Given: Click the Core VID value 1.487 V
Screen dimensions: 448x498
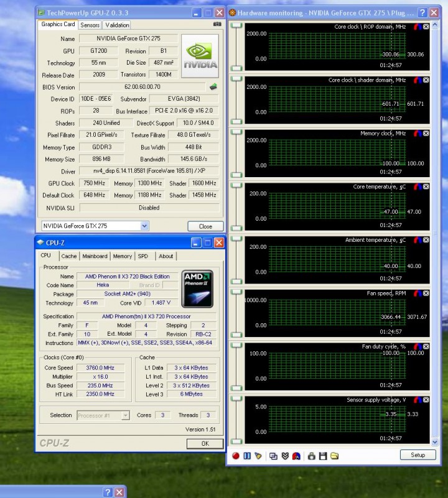Looking at the screenshot, I should click(161, 303).
